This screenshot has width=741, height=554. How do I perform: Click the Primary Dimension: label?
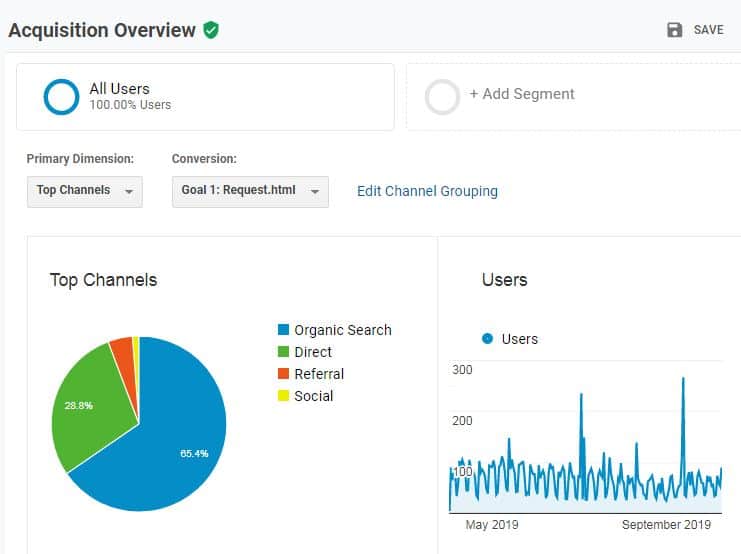80,159
